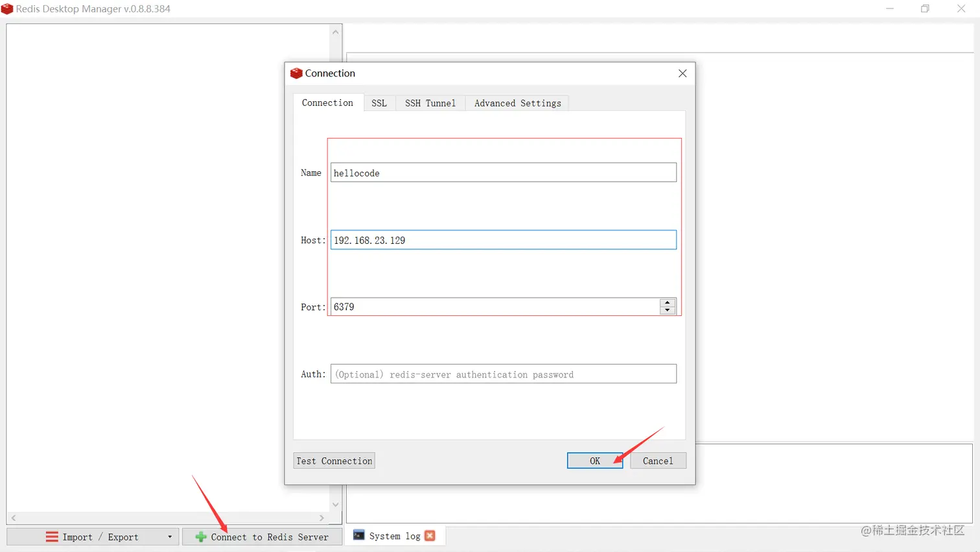Select the Connection tab
The height and width of the screenshot is (552, 980).
coord(328,102)
